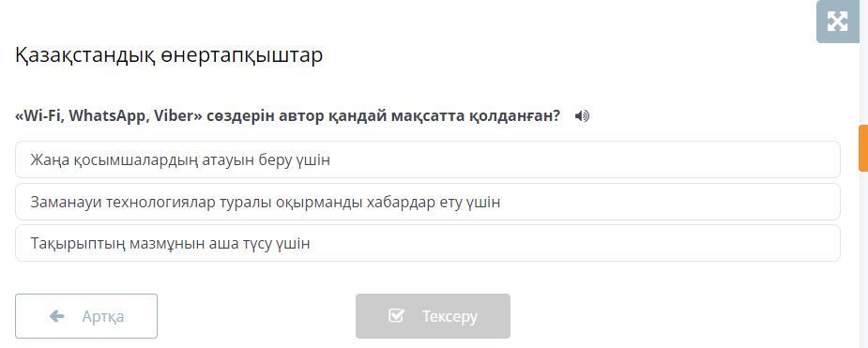868x348 pixels.
Task: Click the left arrow icon in Артқа
Action: point(56,316)
